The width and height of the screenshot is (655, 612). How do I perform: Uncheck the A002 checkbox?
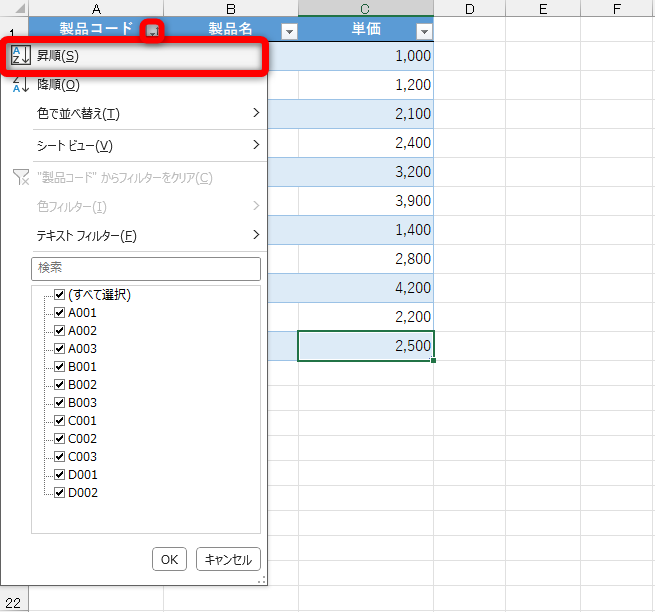pyautogui.click(x=59, y=330)
